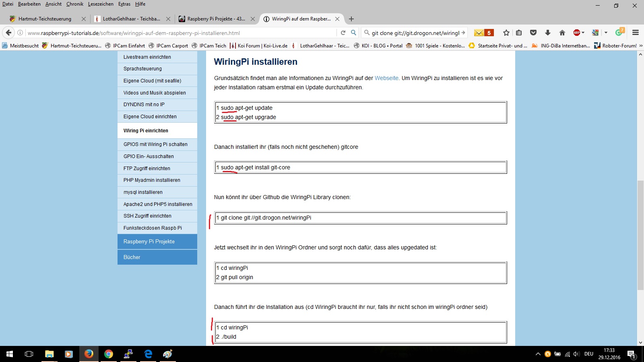644x362 pixels.
Task: Open the Lesezeichen menu
Action: (101, 4)
